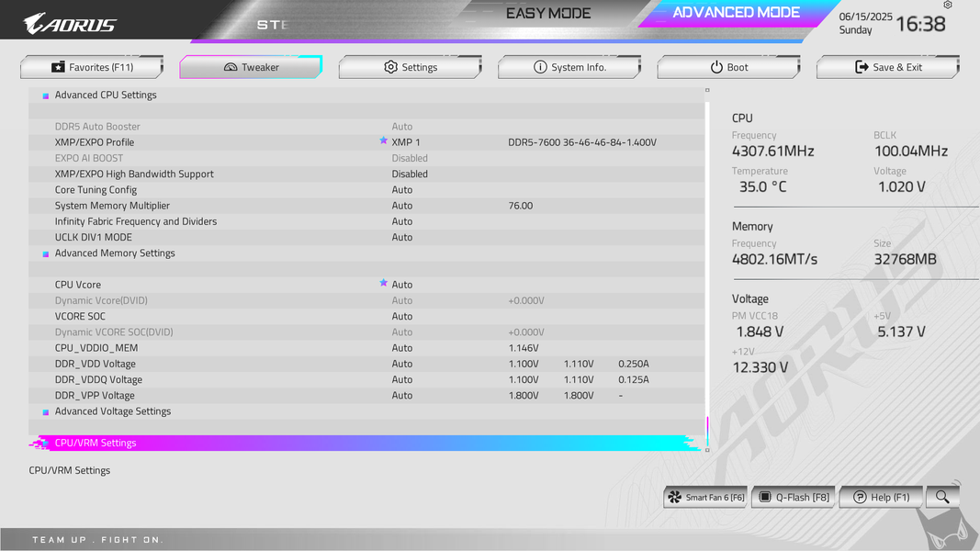
Task: Edit System Memory Multiplier Auto value
Action: [x=402, y=206]
